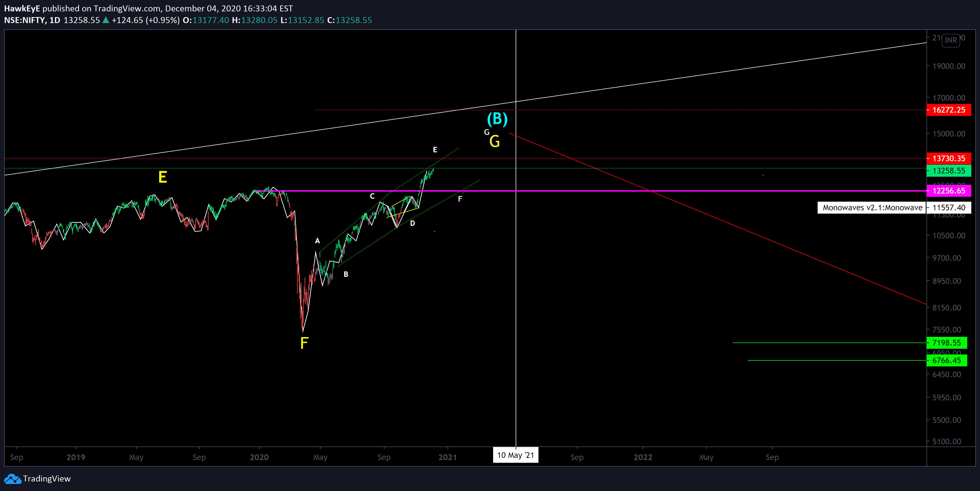Click the 2021 time axis label

(x=448, y=457)
